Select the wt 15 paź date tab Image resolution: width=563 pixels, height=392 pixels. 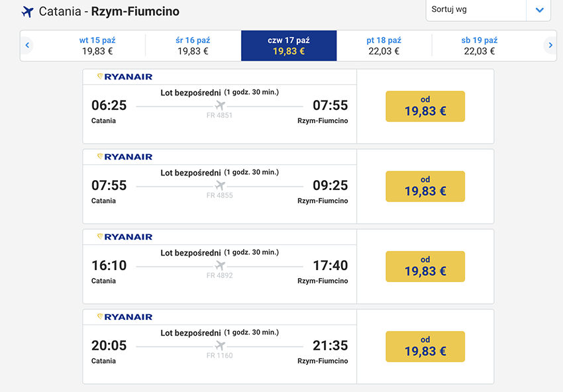click(x=97, y=46)
